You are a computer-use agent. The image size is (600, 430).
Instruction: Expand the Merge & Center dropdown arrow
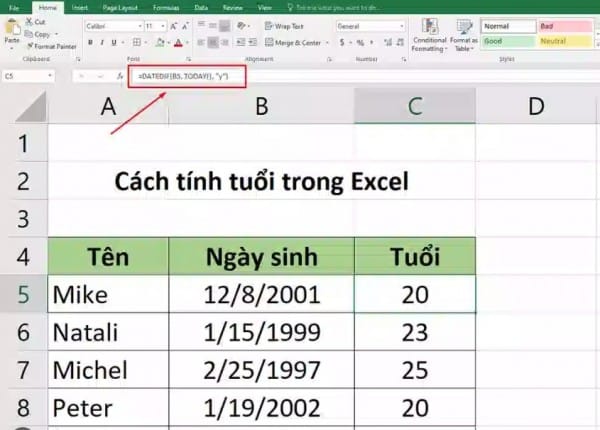click(x=327, y=42)
